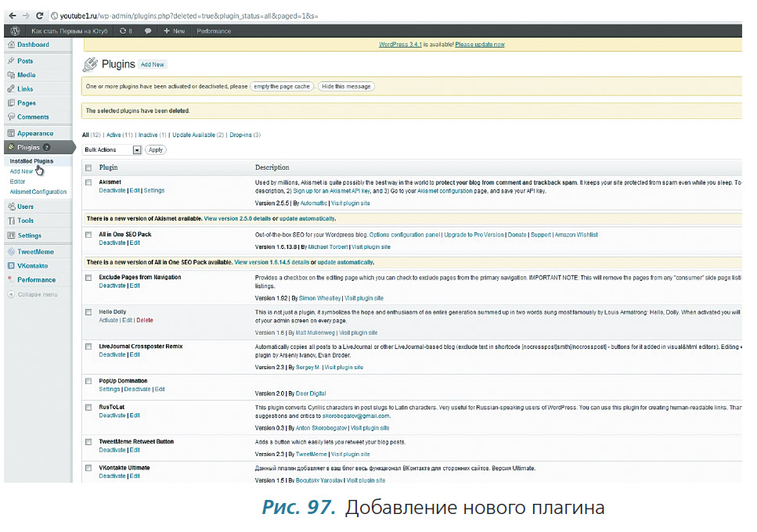The width and height of the screenshot is (757, 532).
Task: Check Exclude Pages from Navigation checkbox
Action: (88, 277)
